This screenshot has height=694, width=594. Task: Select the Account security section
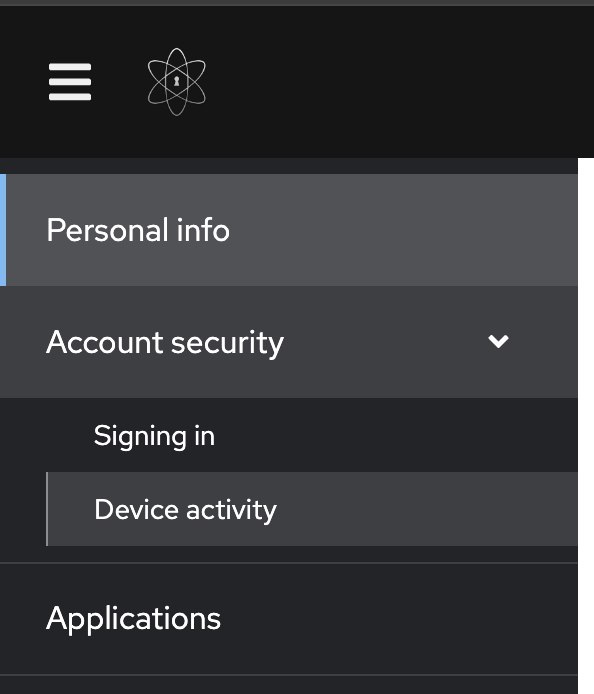point(289,342)
